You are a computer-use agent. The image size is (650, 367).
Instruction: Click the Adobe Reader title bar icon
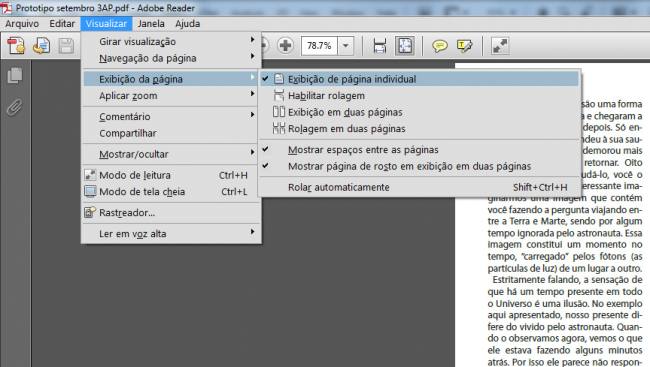tap(6, 8)
